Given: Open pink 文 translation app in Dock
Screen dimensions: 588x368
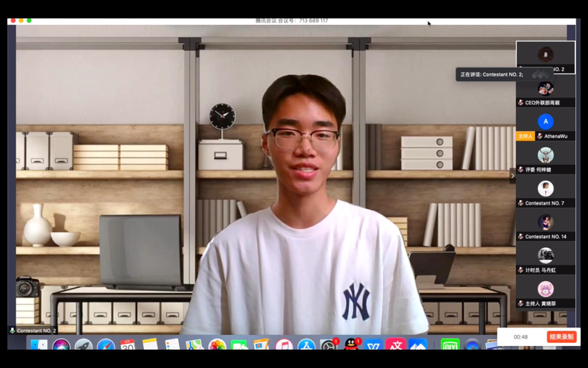Looking at the screenshot, I should click(395, 344).
